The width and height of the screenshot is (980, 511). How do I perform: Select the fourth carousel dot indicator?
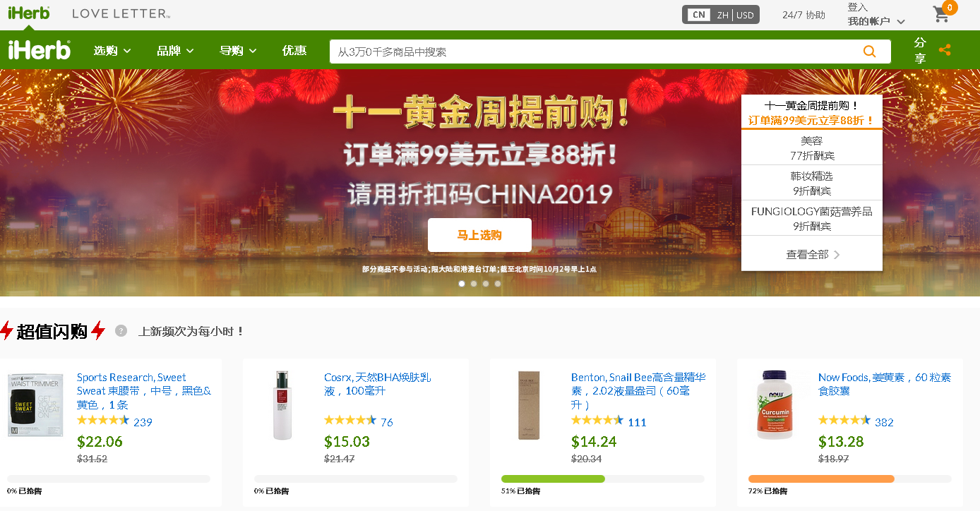pos(498,284)
